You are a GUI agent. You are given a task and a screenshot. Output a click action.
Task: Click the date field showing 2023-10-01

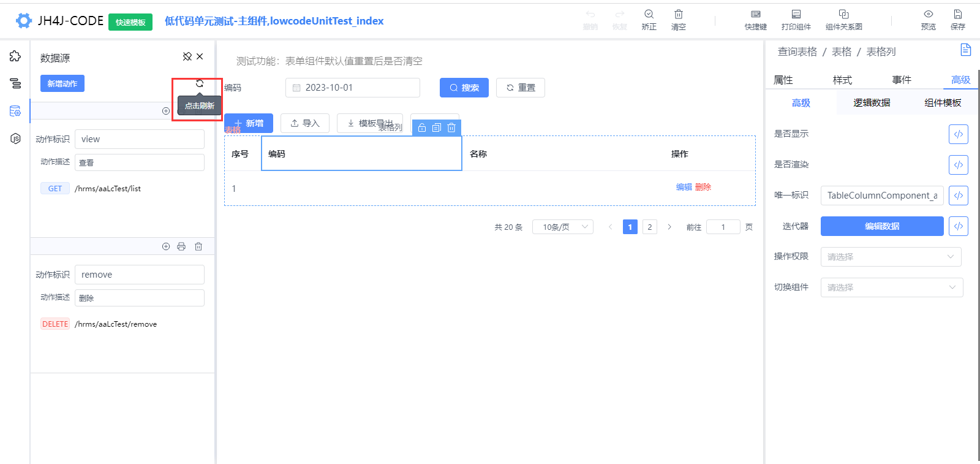[x=353, y=88]
